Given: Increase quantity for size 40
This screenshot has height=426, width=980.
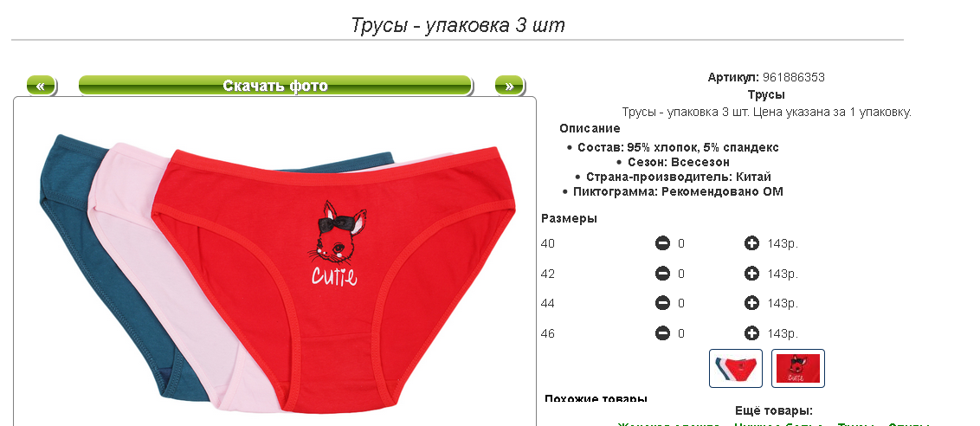Looking at the screenshot, I should point(751,243).
